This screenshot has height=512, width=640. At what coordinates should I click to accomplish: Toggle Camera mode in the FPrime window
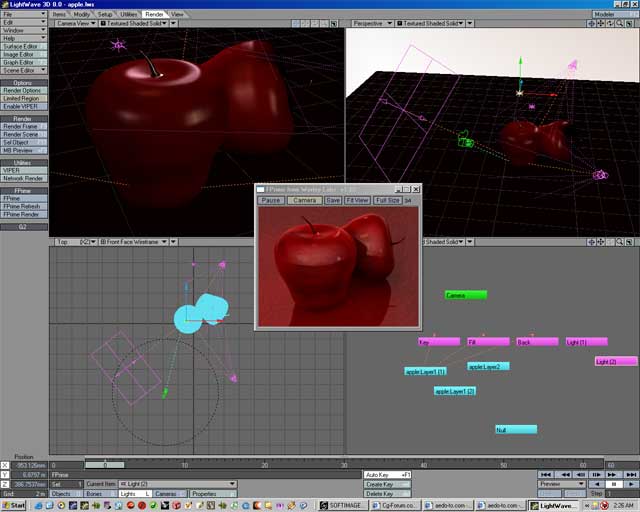pos(304,200)
